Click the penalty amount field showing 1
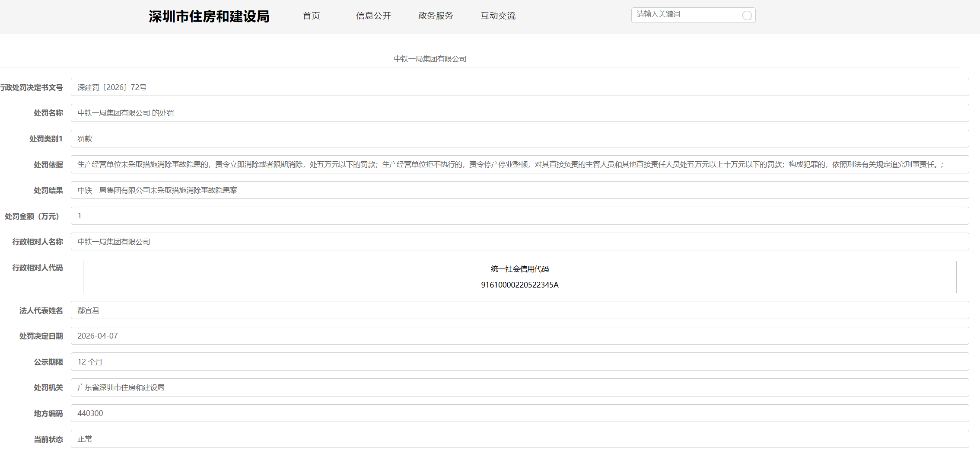The image size is (980, 454). [519, 216]
